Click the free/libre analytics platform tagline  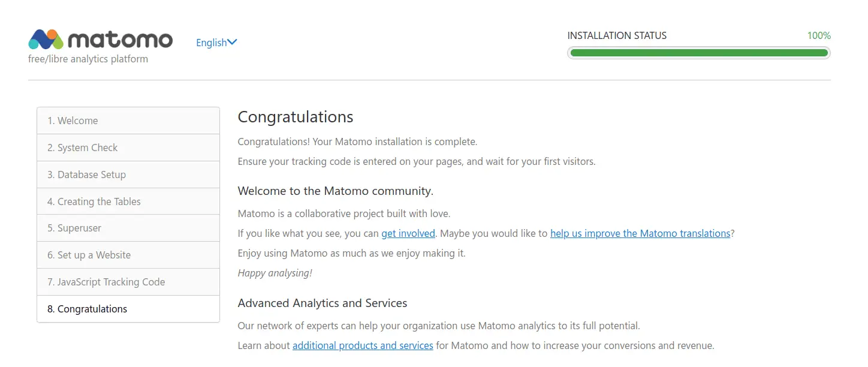point(88,59)
